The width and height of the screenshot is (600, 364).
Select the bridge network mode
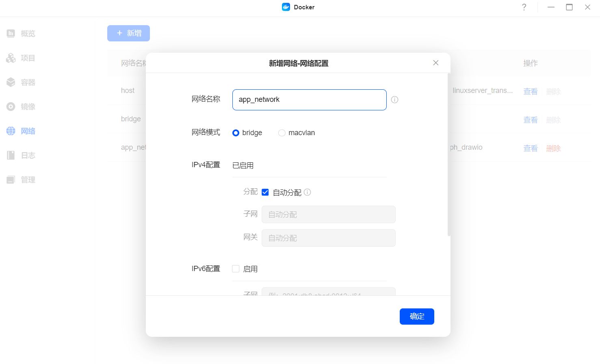tap(236, 133)
